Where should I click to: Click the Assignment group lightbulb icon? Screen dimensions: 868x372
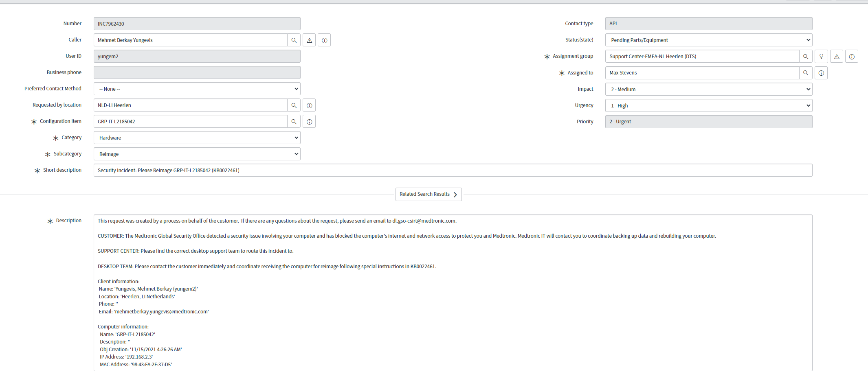pos(821,57)
